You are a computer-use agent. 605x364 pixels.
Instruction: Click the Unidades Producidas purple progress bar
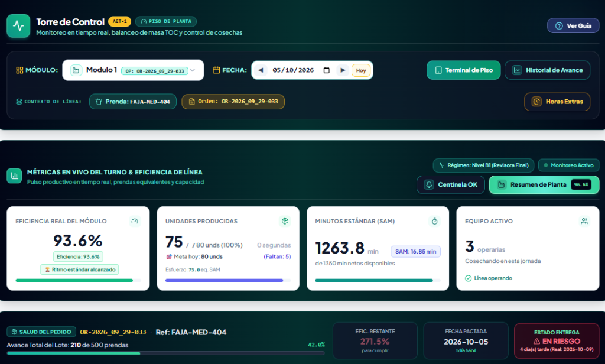[228, 281]
